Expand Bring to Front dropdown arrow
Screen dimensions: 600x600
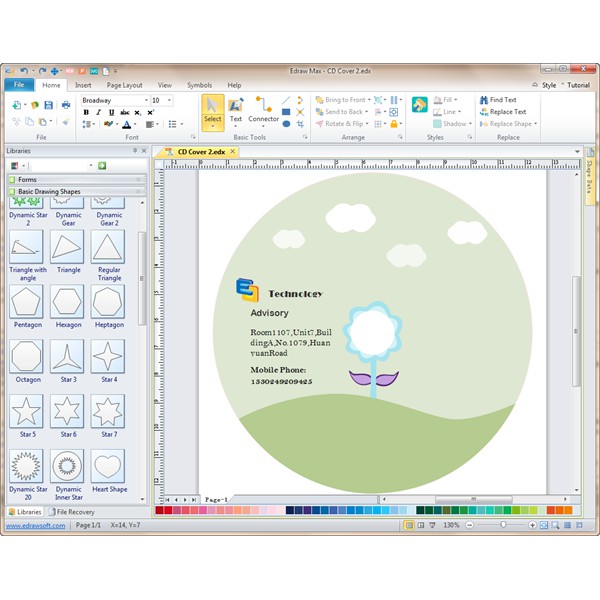[x=369, y=100]
